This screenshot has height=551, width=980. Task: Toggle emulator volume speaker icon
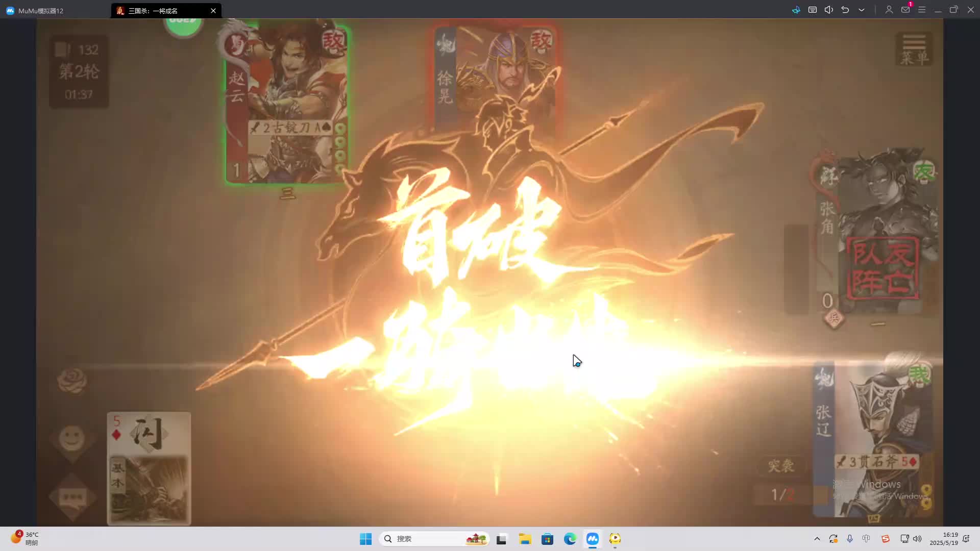tap(829, 10)
